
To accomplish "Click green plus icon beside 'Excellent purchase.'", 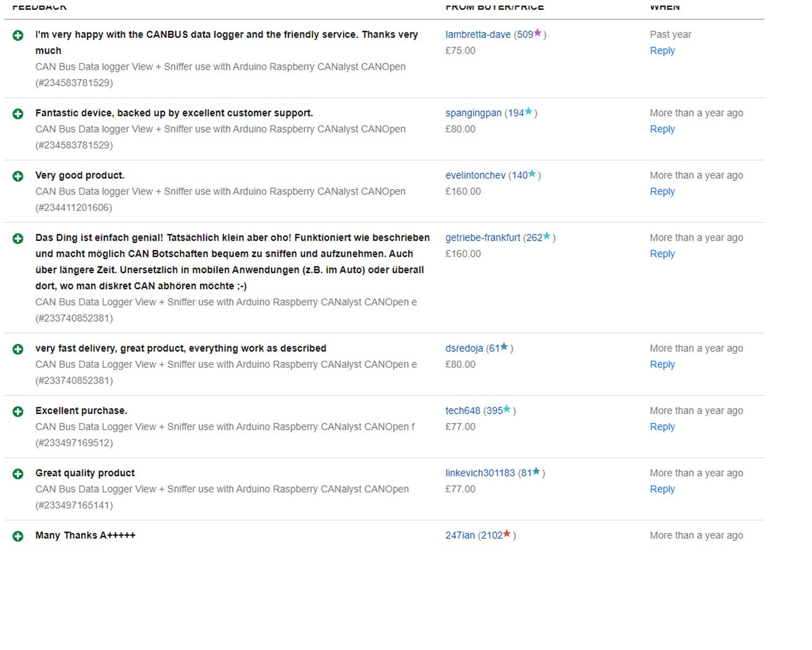I will tap(18, 412).
